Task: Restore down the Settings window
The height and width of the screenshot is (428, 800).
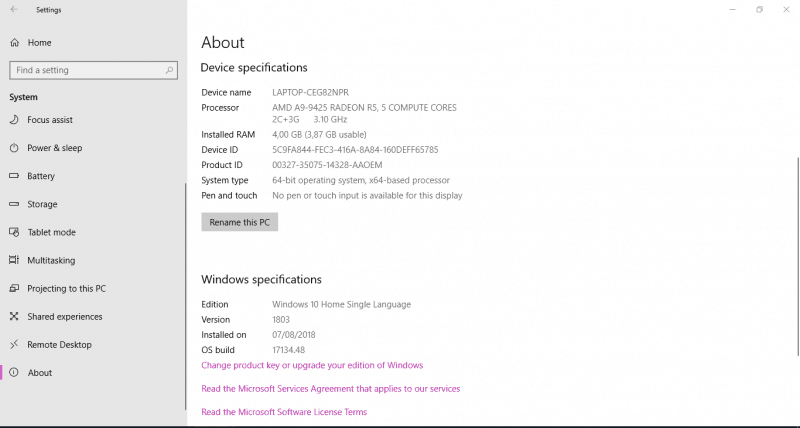Action: coord(759,9)
